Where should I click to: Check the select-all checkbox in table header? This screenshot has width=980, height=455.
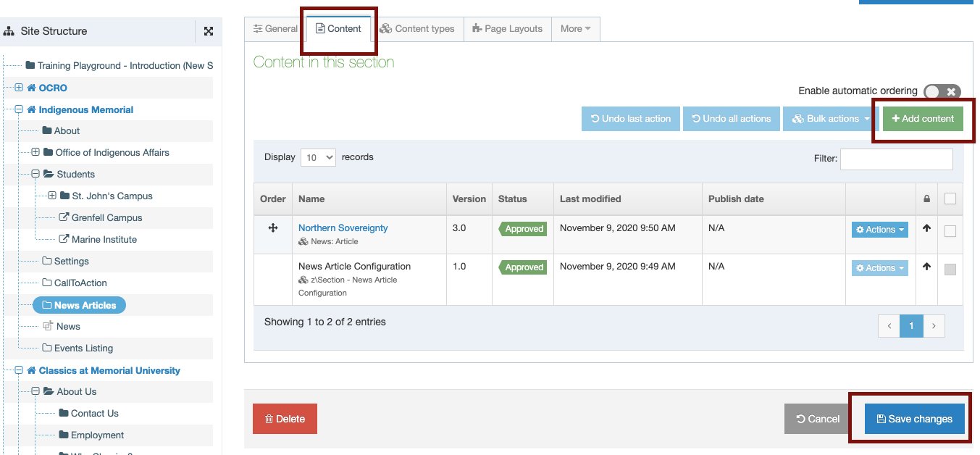[x=950, y=199]
